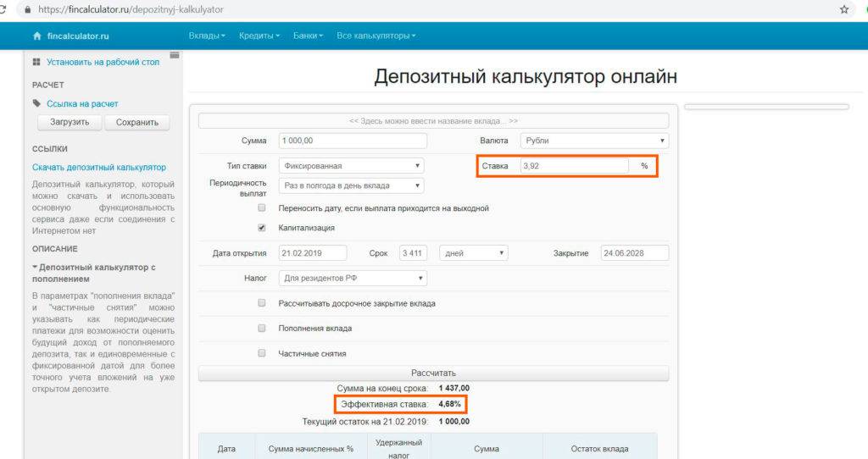The height and width of the screenshot is (459, 868).
Task: Uncheck the Капитализация checkbox
Action: [261, 228]
